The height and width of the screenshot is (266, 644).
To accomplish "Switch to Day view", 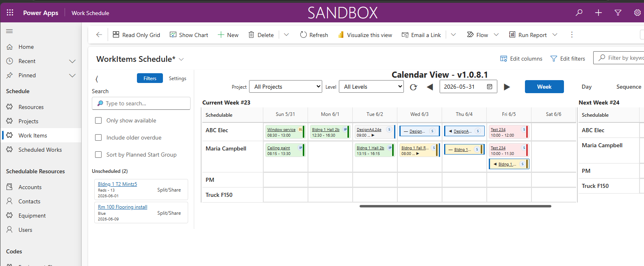I will (586, 87).
